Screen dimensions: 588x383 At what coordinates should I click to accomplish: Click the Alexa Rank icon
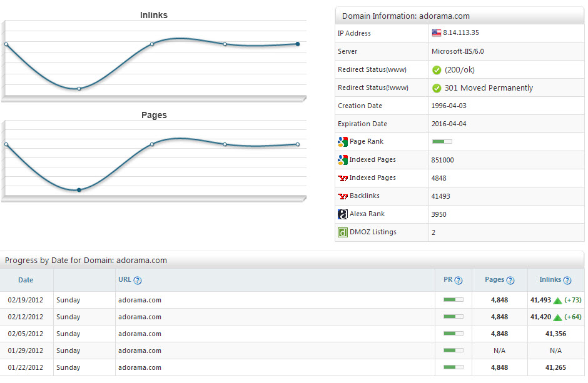coord(342,214)
